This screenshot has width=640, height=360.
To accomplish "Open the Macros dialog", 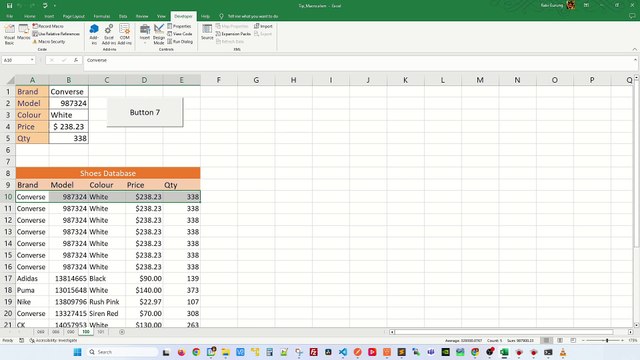I will click(x=24, y=32).
